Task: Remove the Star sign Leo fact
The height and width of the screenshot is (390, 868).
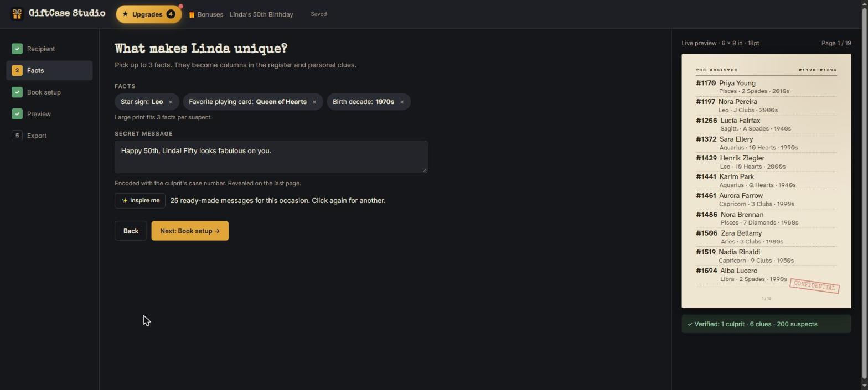Action: point(170,102)
